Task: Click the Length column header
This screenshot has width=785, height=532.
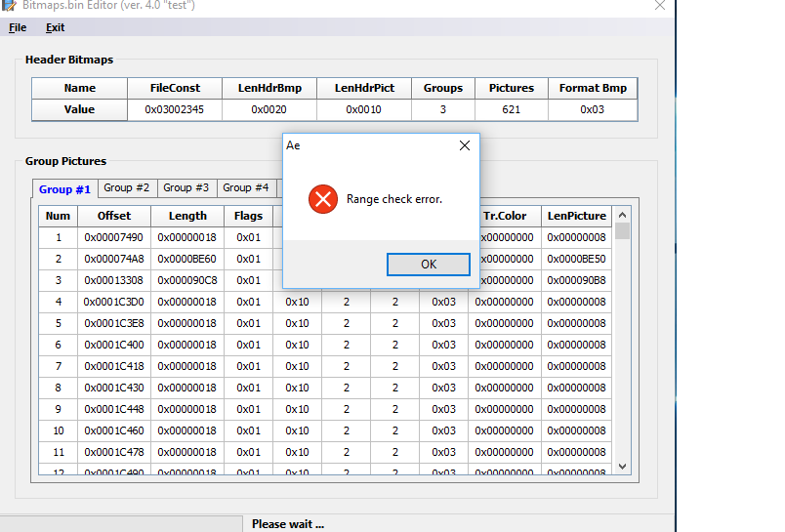Action: tap(187, 216)
